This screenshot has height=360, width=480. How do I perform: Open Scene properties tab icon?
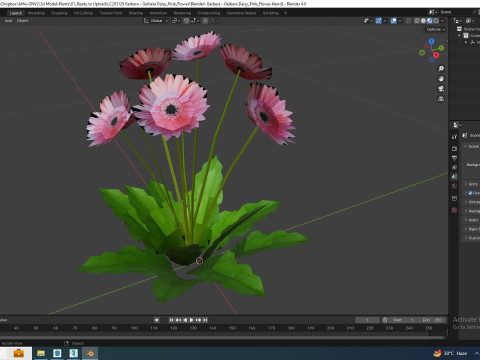[454, 177]
